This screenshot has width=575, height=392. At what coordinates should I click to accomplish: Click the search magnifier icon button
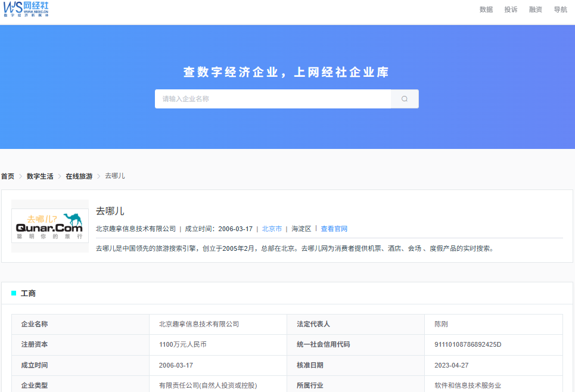(x=405, y=99)
